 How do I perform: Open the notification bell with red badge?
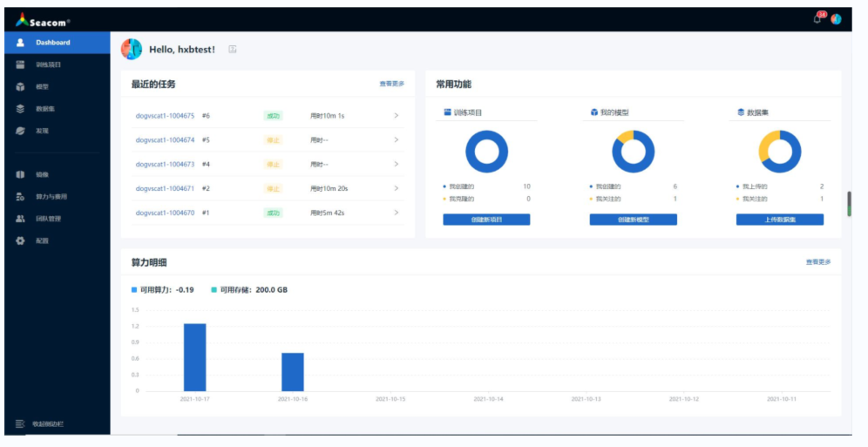click(x=817, y=18)
